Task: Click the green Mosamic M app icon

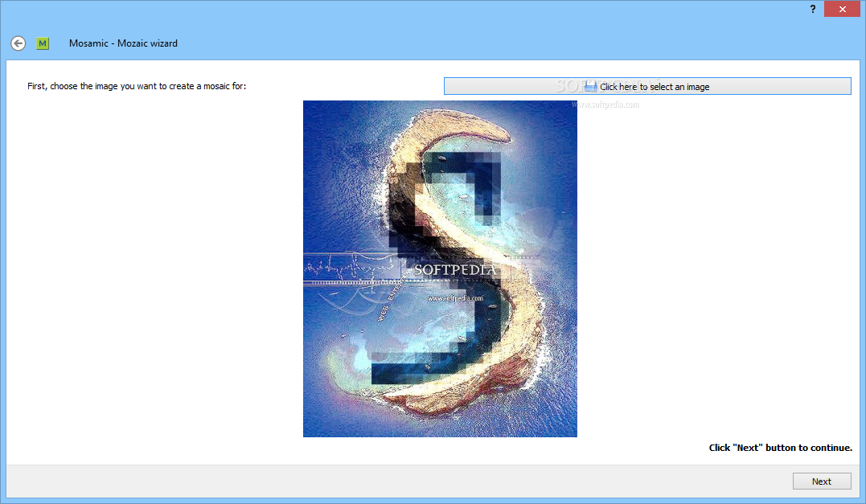Action: (43, 43)
